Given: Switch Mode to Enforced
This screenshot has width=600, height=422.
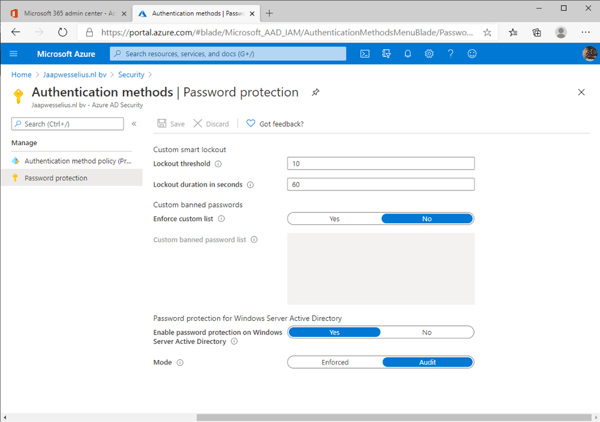Looking at the screenshot, I should [x=335, y=362].
